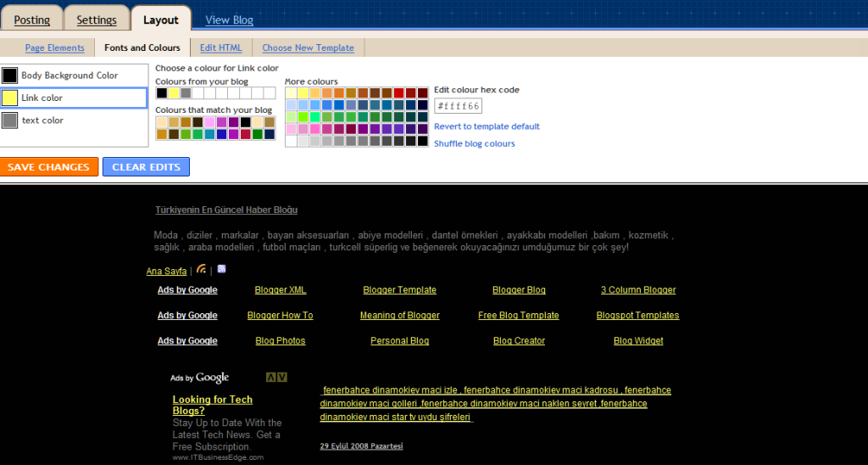Choose the last pure black swatch in More colours
This screenshot has width=868, height=465.
[x=423, y=141]
